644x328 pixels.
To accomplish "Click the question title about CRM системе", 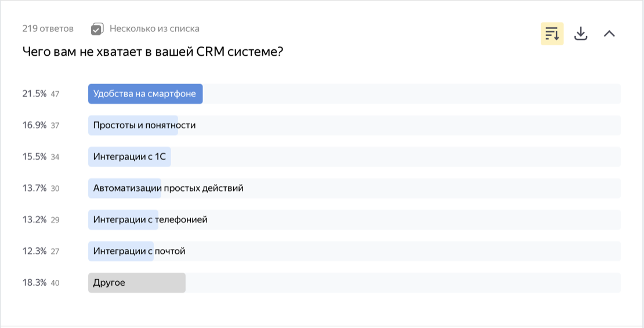I will tap(153, 52).
